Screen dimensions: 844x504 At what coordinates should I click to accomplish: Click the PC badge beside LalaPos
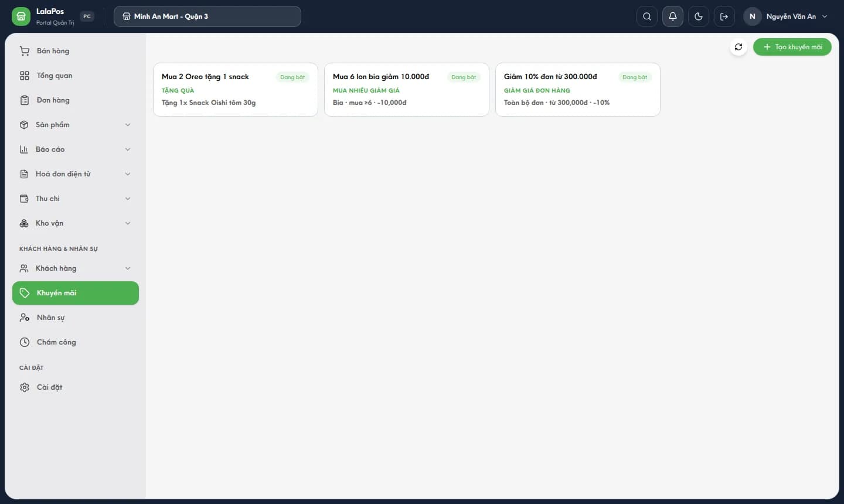(x=87, y=16)
